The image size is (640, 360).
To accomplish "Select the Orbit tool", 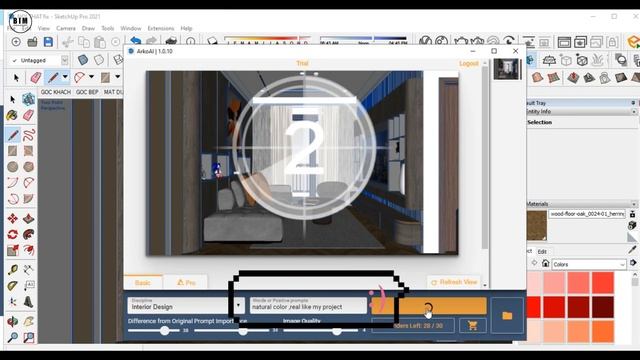I will (13, 321).
